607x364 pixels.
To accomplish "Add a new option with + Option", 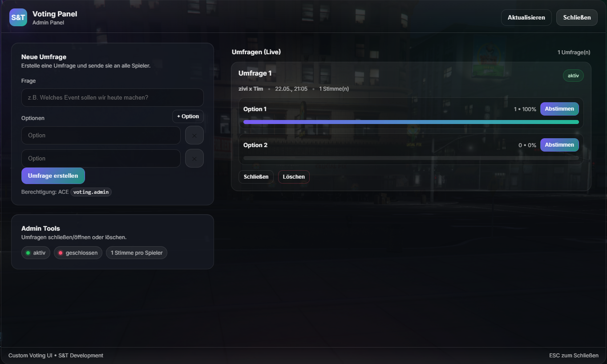I will 188,116.
